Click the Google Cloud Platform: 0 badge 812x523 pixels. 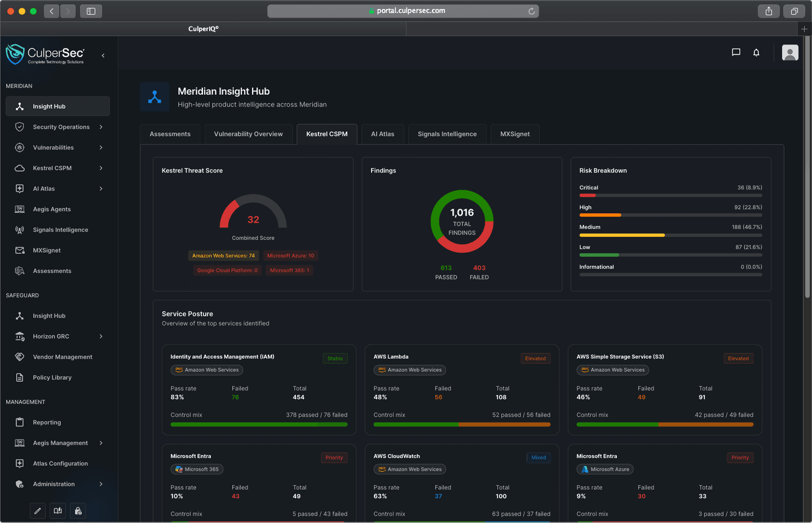coord(227,270)
